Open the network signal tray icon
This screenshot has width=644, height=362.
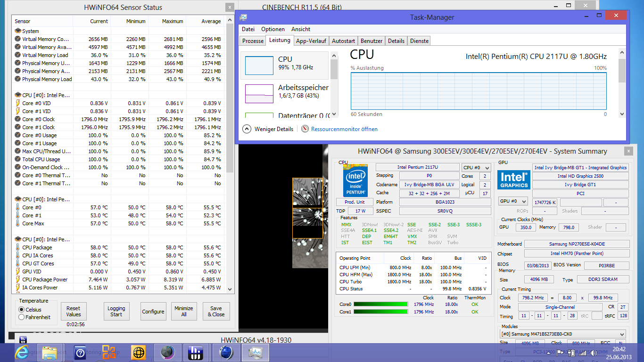(x=583, y=353)
